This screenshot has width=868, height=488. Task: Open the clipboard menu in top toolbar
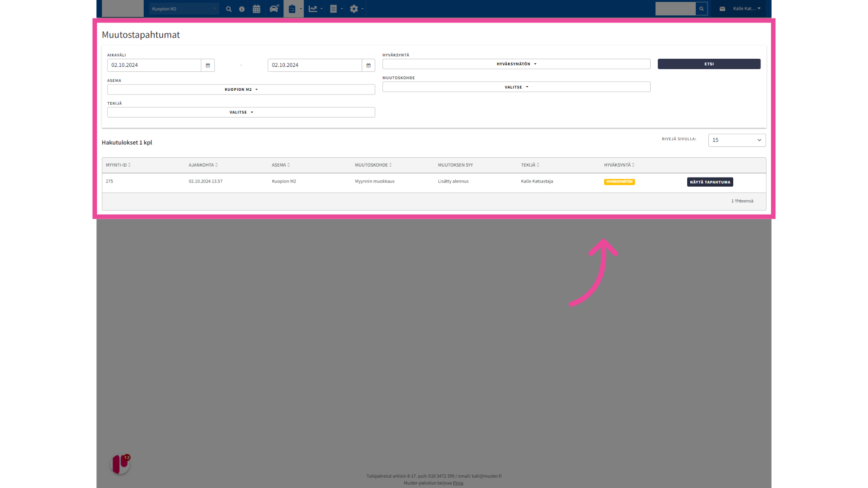[x=294, y=9]
